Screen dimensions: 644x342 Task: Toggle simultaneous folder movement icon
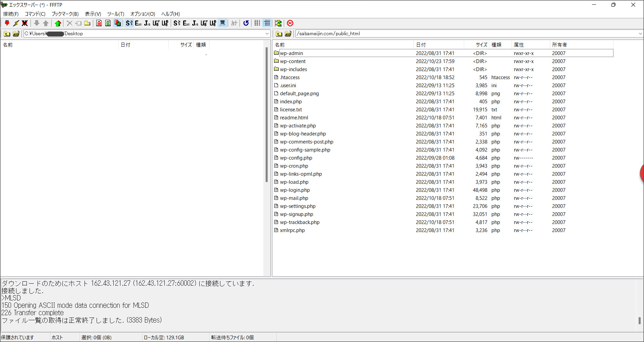tap(278, 23)
